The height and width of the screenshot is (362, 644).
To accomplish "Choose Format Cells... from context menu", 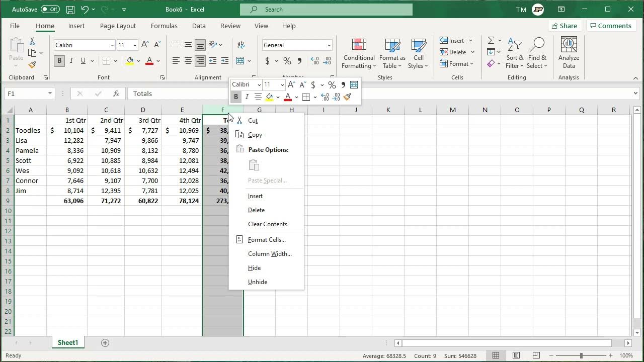I will (x=266, y=240).
